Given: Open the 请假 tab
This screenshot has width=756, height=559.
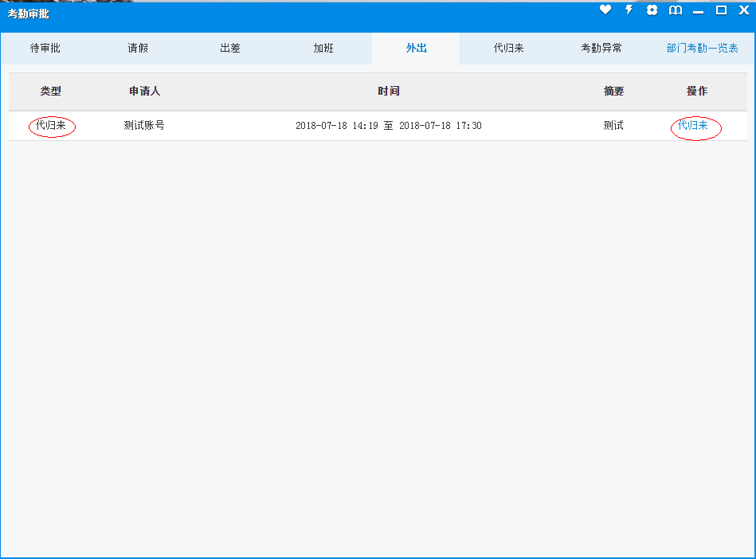Looking at the screenshot, I should point(138,49).
